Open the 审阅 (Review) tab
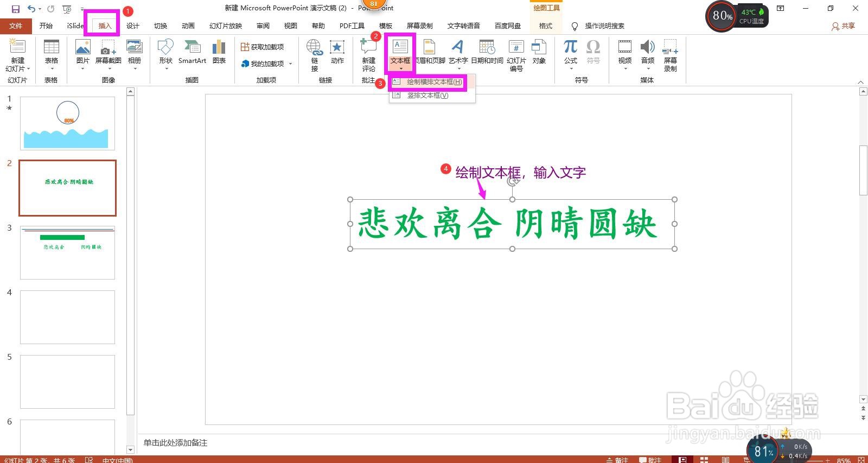Image resolution: width=868 pixels, height=463 pixels. (x=263, y=26)
